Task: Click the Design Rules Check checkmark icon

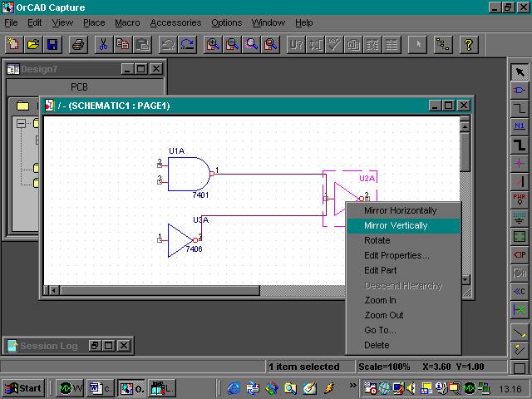Action: coord(334,44)
